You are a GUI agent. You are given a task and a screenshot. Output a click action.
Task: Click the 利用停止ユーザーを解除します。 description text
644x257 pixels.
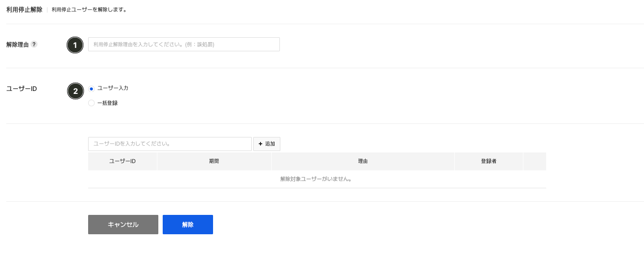(x=89, y=9)
